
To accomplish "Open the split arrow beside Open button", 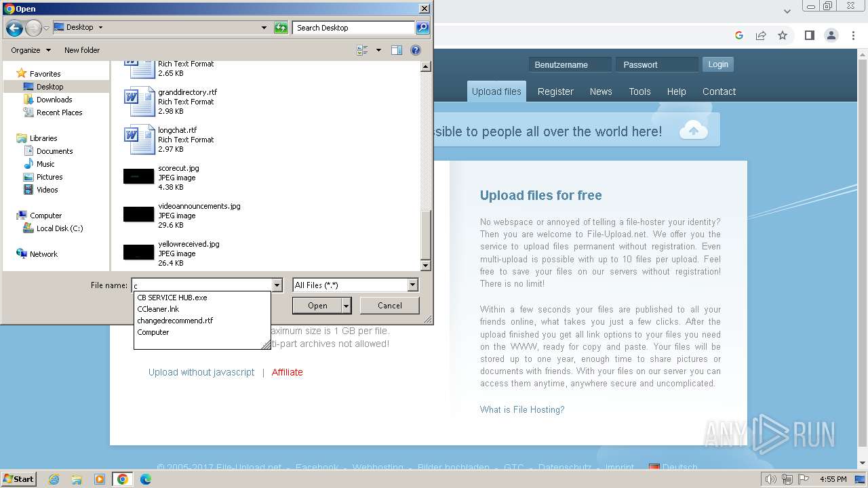I will (347, 306).
